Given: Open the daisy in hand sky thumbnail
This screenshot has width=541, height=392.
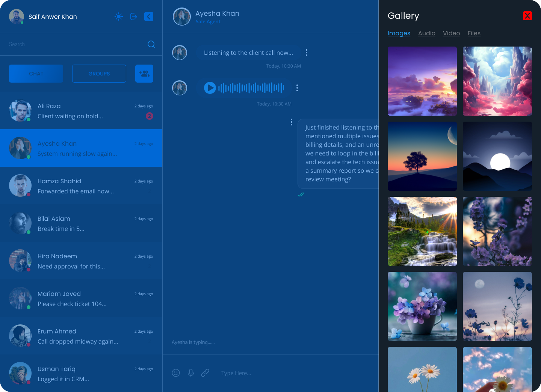Looking at the screenshot, I should [x=497, y=369].
